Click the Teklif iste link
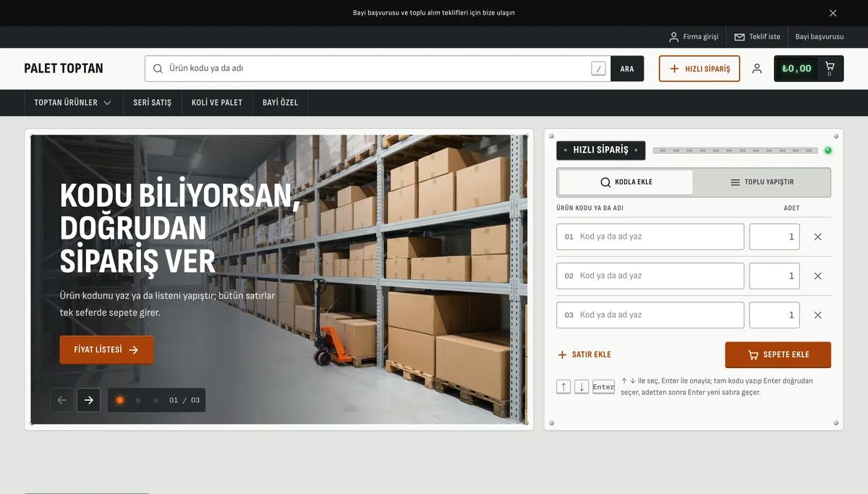The height and width of the screenshot is (494, 868). pyautogui.click(x=757, y=37)
